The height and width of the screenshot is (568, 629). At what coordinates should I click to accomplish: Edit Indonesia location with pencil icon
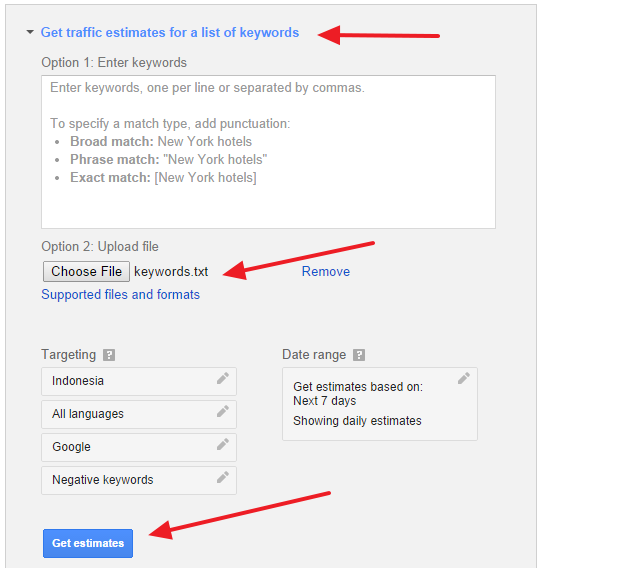(223, 379)
